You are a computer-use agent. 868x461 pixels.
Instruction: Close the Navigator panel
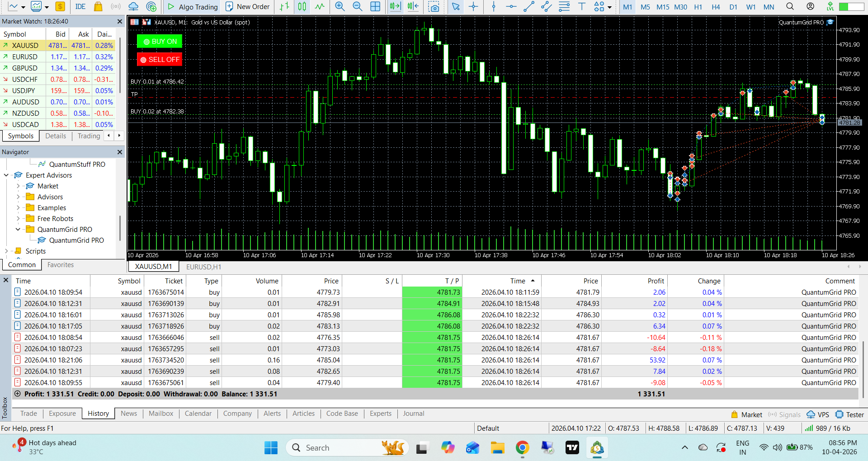120,152
